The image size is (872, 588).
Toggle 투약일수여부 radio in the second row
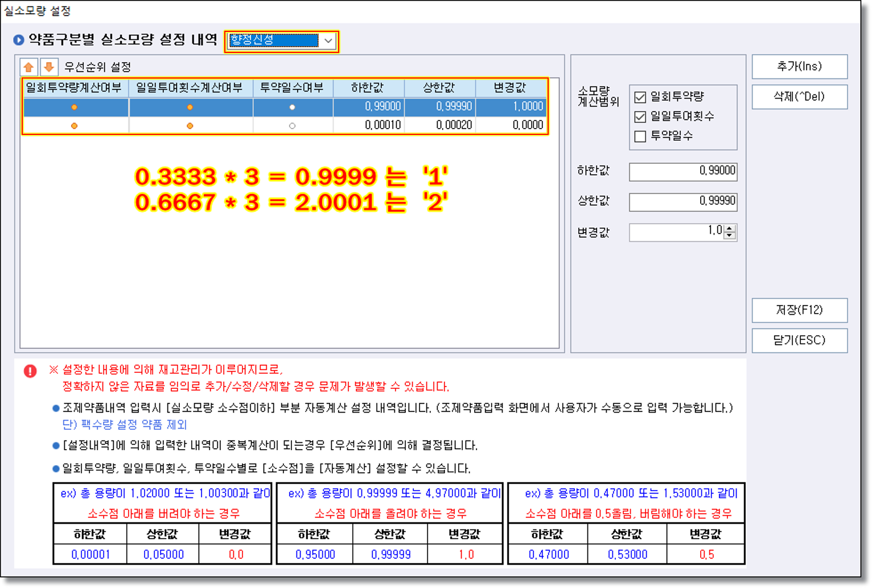(292, 126)
